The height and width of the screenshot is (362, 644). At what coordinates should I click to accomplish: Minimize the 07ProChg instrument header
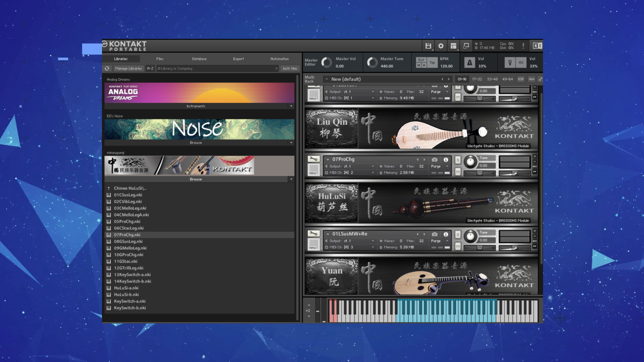coord(535,161)
